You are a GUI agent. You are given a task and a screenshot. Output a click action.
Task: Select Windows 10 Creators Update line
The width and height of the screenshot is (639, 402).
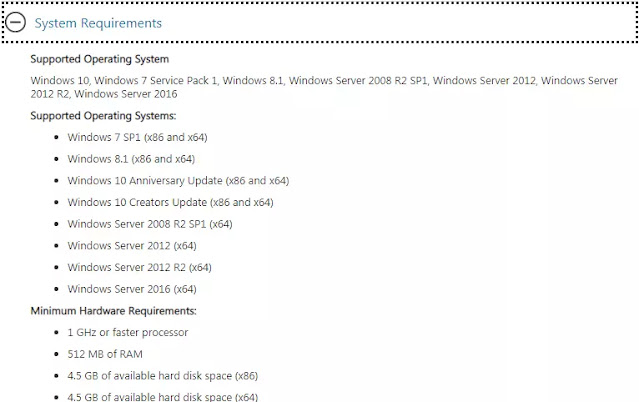click(x=170, y=202)
